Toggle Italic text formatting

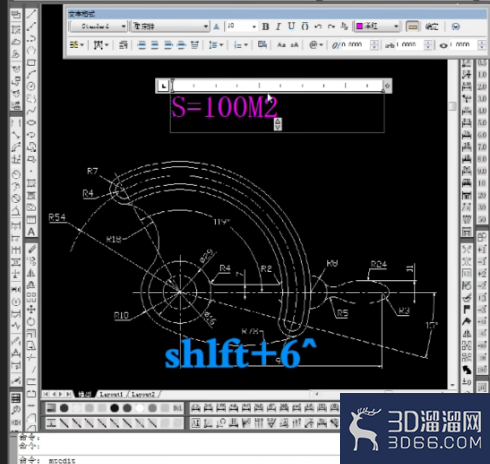(x=278, y=26)
